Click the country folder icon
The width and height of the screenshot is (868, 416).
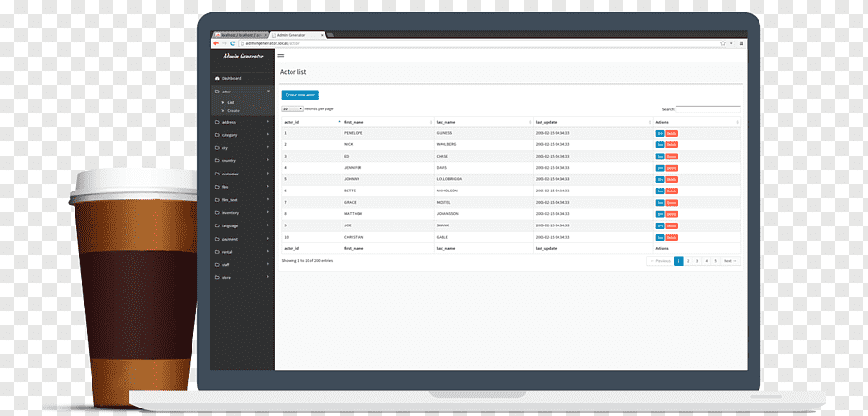pyautogui.click(x=217, y=161)
